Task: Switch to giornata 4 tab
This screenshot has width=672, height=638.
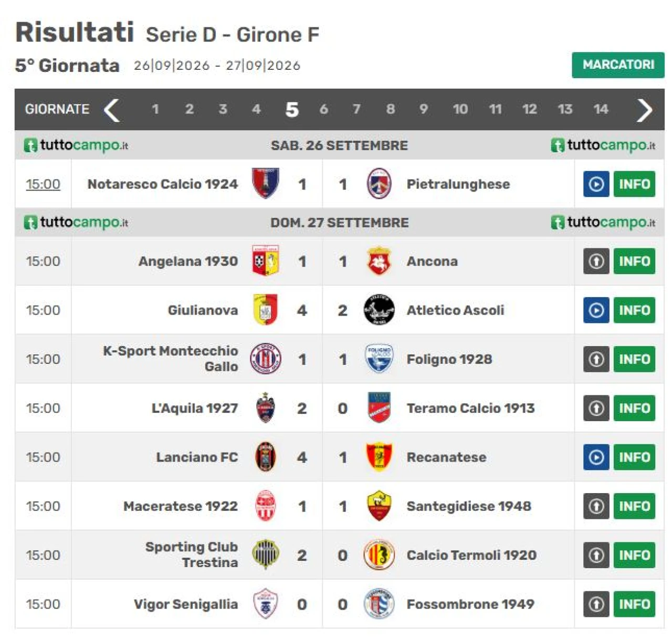Action: click(256, 109)
